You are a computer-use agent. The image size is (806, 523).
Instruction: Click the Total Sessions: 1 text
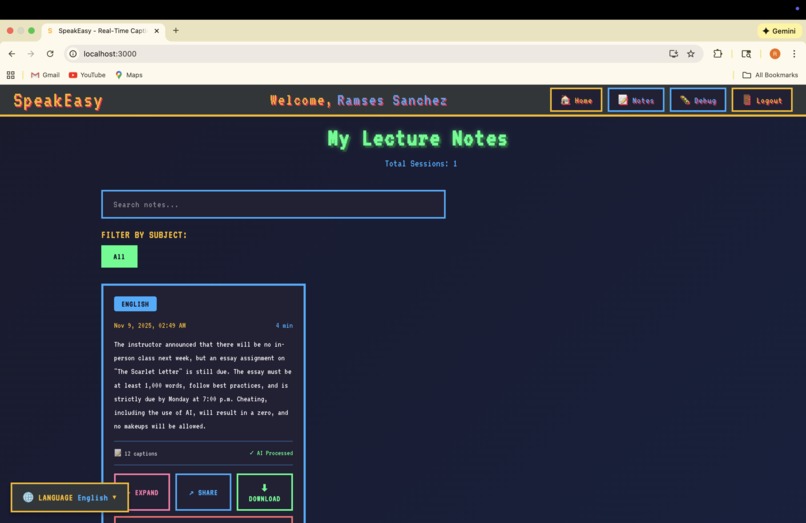click(x=420, y=164)
